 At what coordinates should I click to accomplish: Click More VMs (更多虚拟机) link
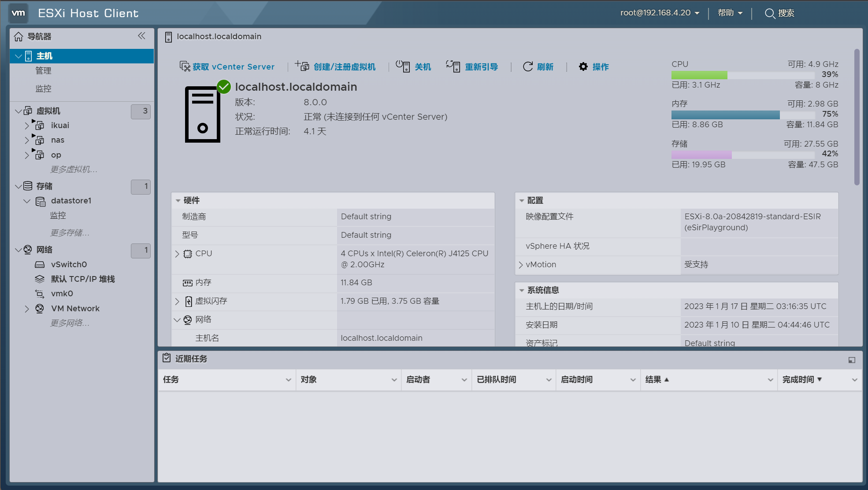pos(74,169)
